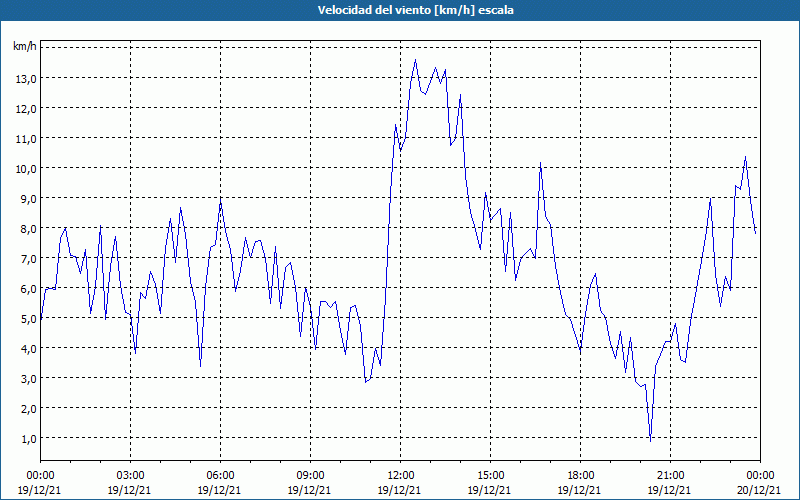Click the 'km/h' axis unit label
This screenshot has width=800, height=500.
pos(24,47)
